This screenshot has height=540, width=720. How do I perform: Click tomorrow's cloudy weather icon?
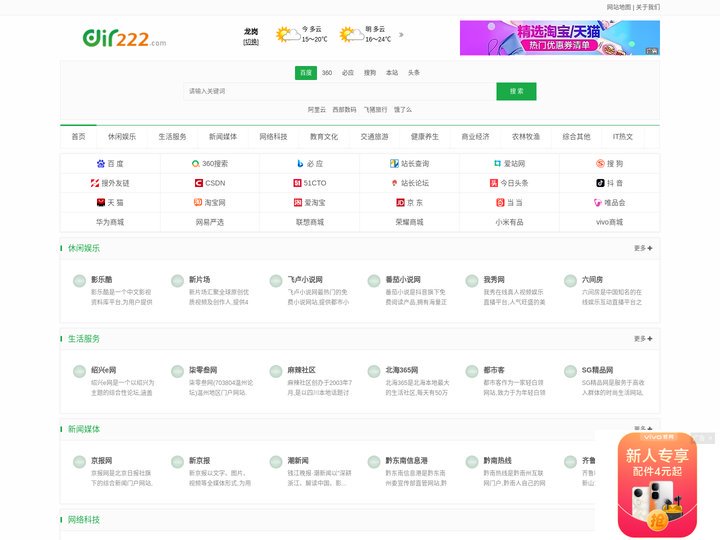351,35
